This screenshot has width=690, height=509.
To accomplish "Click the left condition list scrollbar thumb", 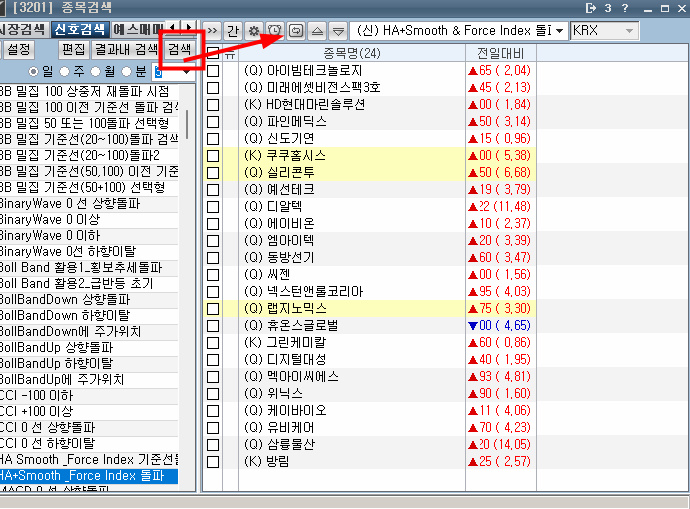I will point(187,124).
